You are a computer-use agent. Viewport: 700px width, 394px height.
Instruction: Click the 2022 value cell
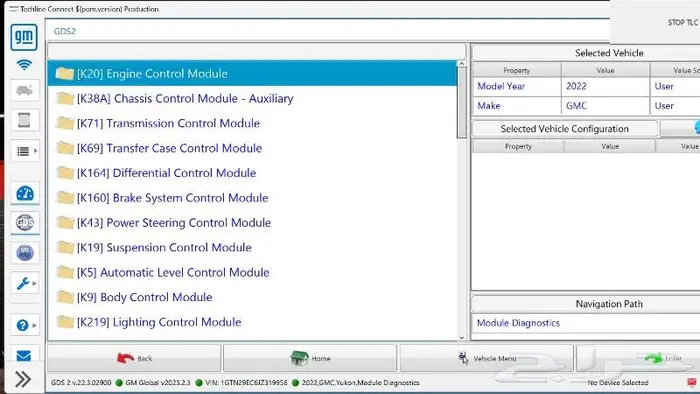pyautogui.click(x=605, y=86)
